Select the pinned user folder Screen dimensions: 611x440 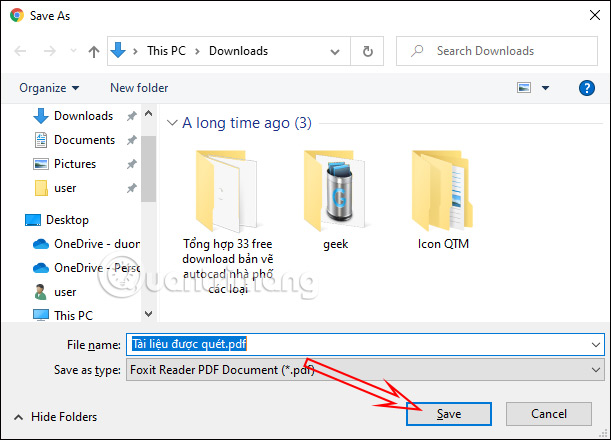pos(65,188)
